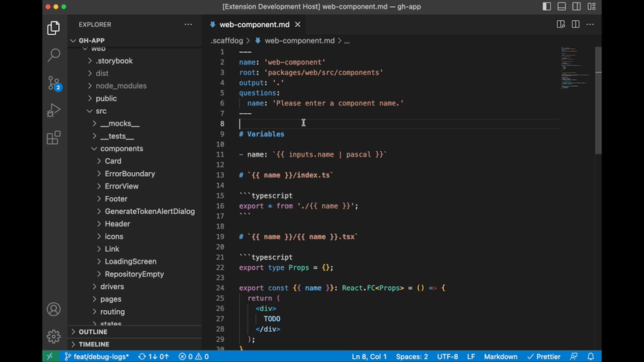Viewport: 644px width, 362px height.
Task: Open the Explorer view in activity bar
Action: 54,28
